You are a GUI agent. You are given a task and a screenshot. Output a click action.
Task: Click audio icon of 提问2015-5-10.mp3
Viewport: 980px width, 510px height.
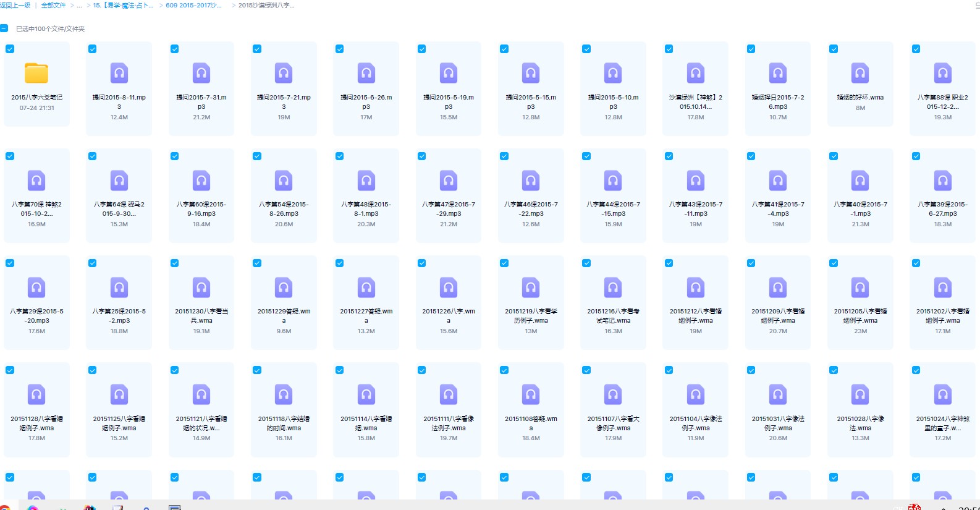click(613, 73)
